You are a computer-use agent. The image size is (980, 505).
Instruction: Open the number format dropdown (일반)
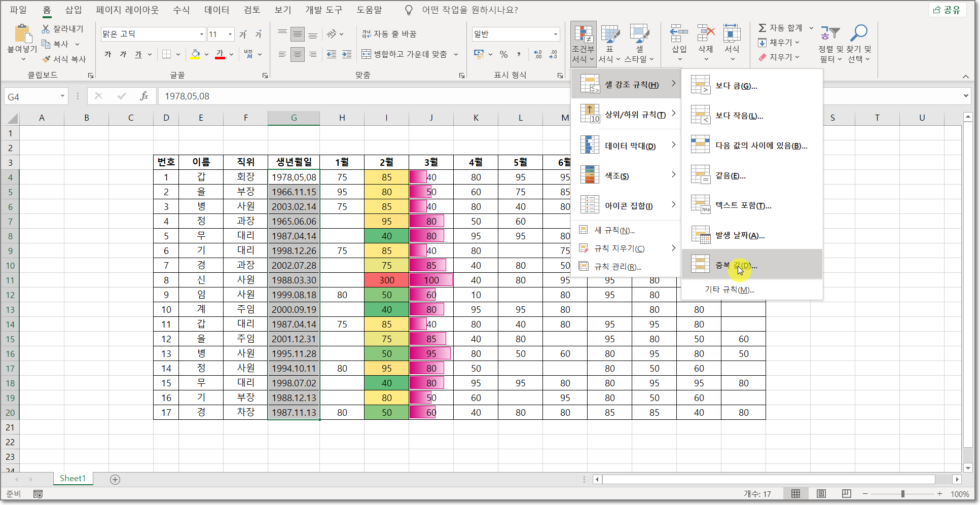point(556,34)
